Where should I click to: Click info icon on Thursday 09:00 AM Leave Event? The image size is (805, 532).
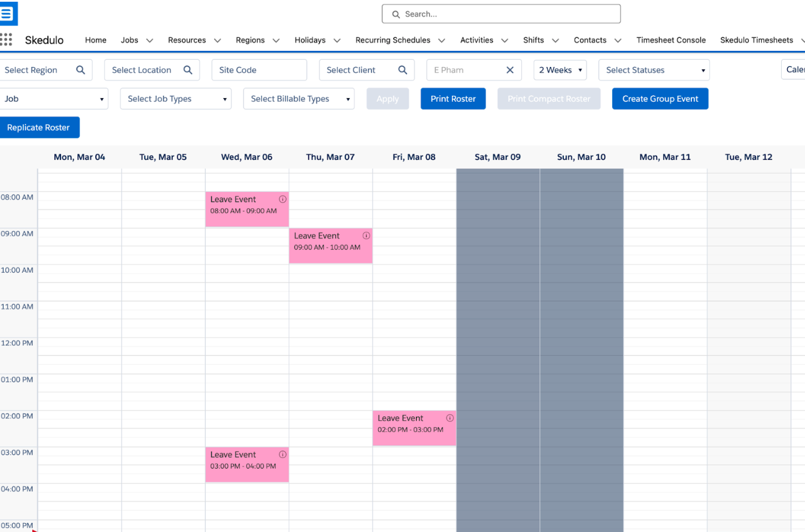click(x=366, y=236)
